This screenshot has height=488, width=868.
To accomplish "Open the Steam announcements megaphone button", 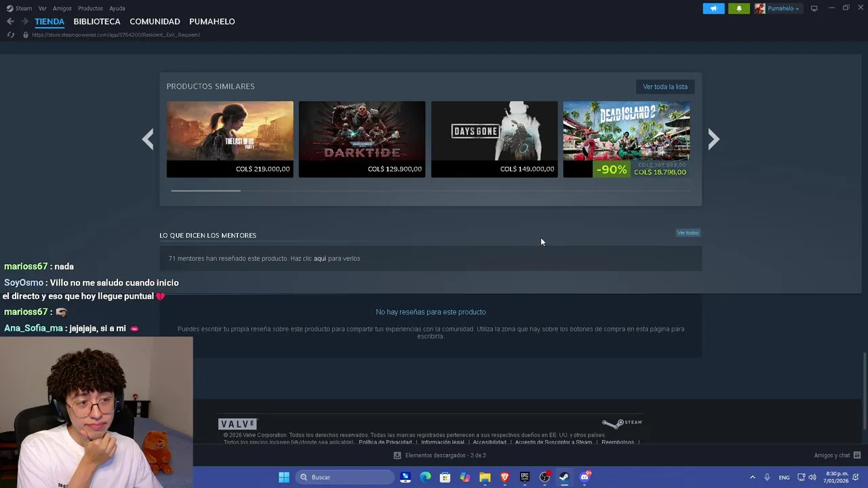I will pyautogui.click(x=713, y=8).
